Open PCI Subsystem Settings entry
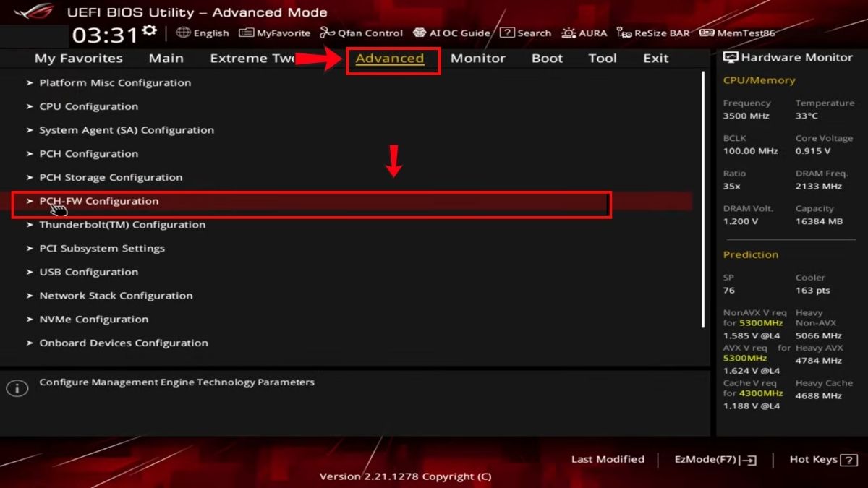Image resolution: width=868 pixels, height=488 pixels. 102,249
